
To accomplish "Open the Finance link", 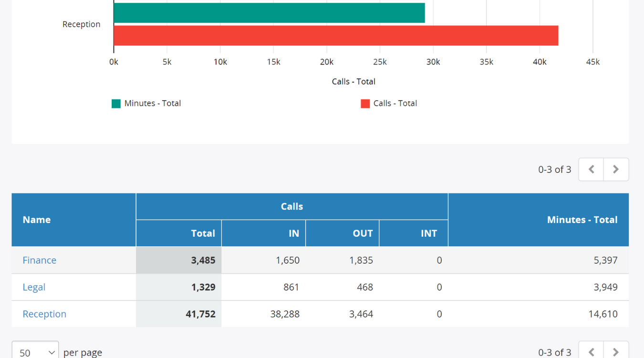I will [x=40, y=260].
